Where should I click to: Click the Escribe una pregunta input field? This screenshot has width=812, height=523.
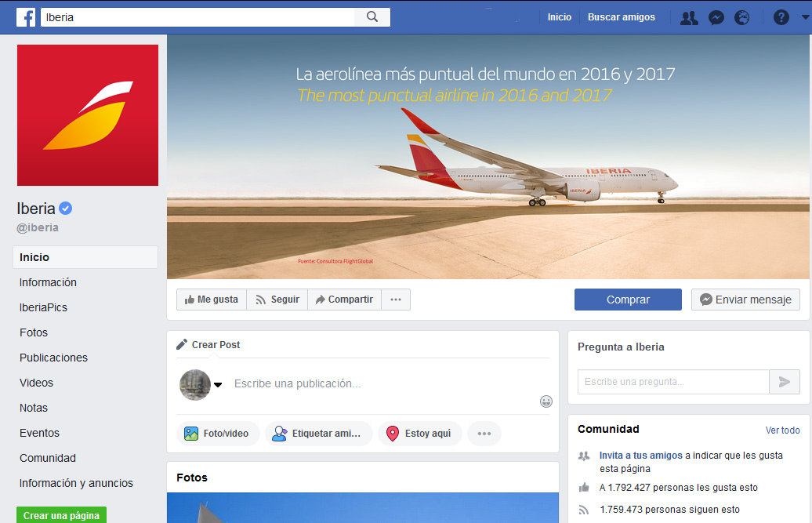tap(673, 382)
